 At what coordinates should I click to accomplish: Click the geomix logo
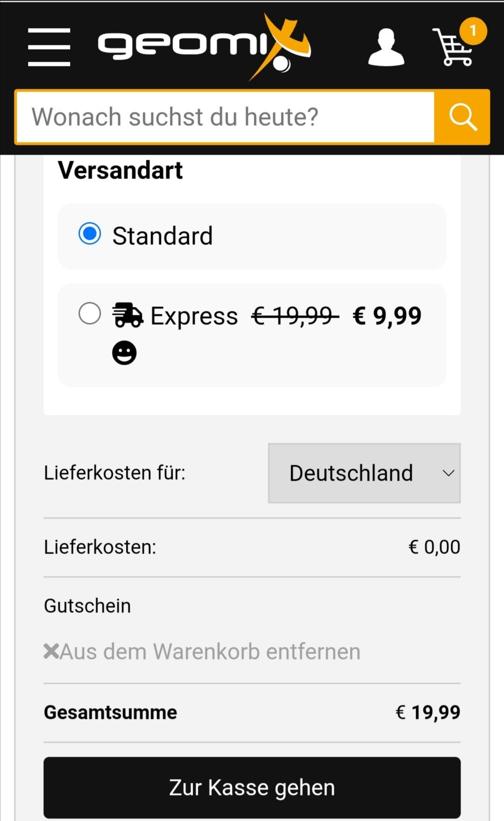pyautogui.click(x=204, y=47)
